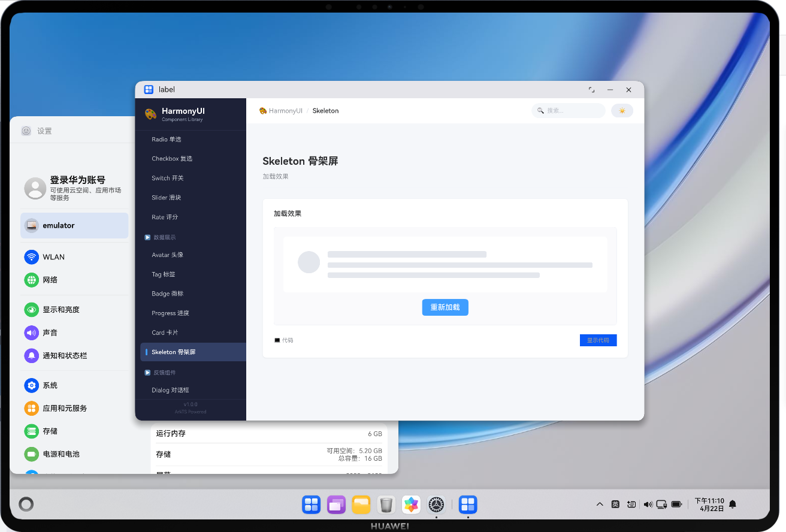The image size is (786, 532).
Task: Click the battery tray icon
Action: 677,504
